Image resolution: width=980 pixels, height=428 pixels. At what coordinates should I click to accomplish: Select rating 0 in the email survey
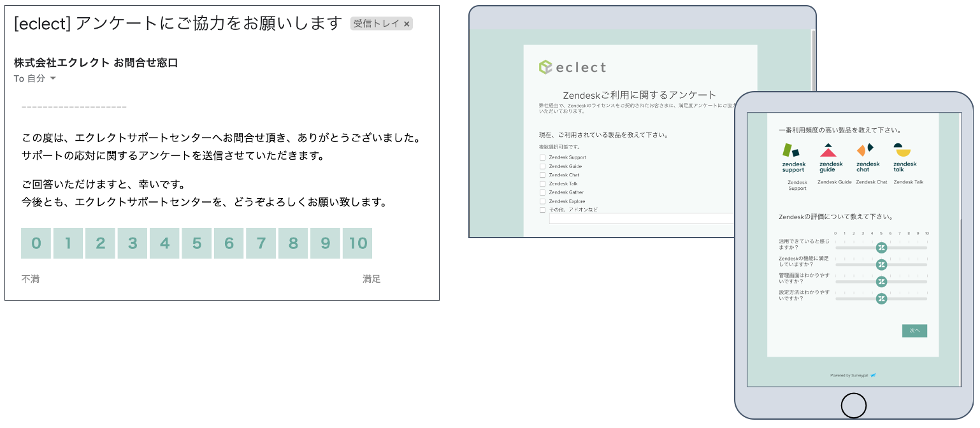tap(36, 243)
